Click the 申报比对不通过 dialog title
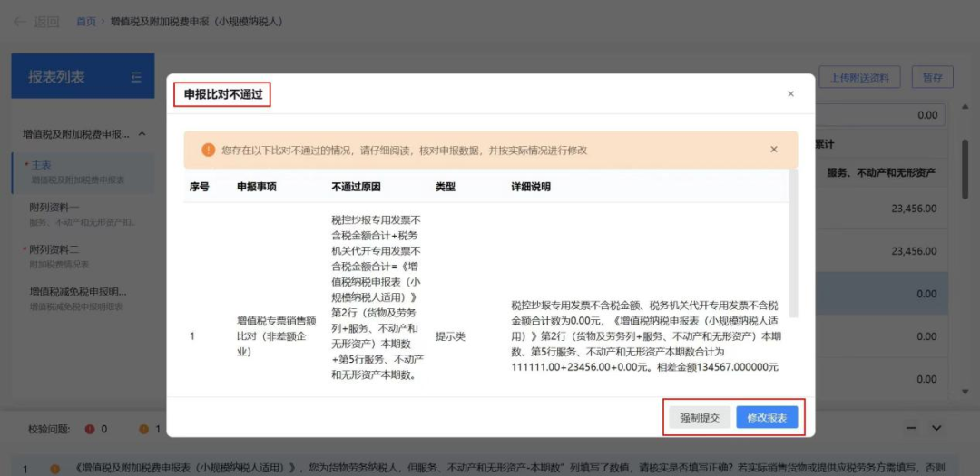The image size is (980, 476). (222, 95)
